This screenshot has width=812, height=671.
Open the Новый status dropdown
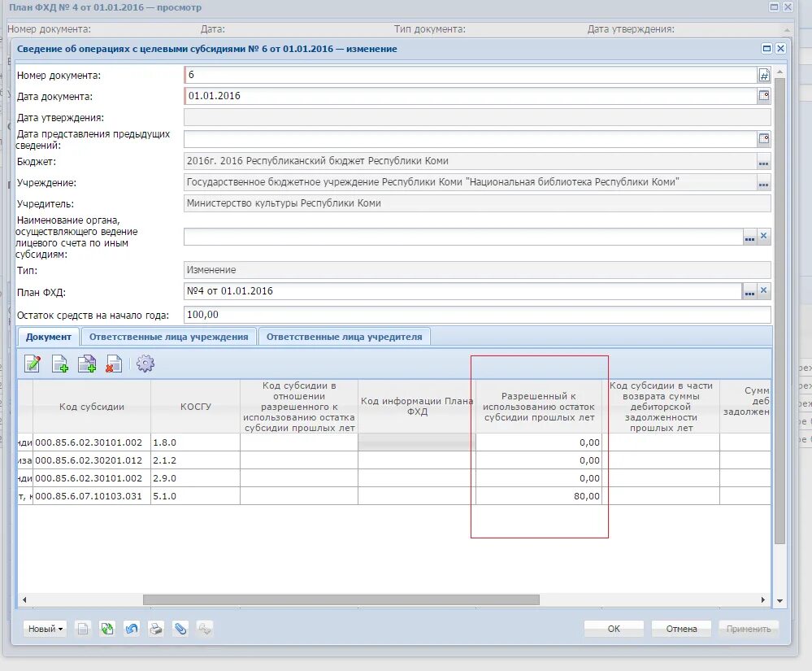click(45, 629)
